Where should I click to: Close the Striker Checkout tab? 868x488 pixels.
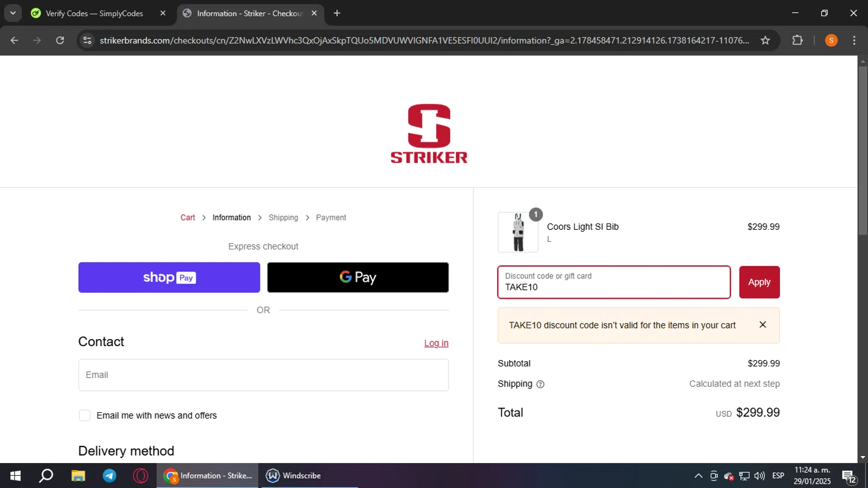pos(314,13)
